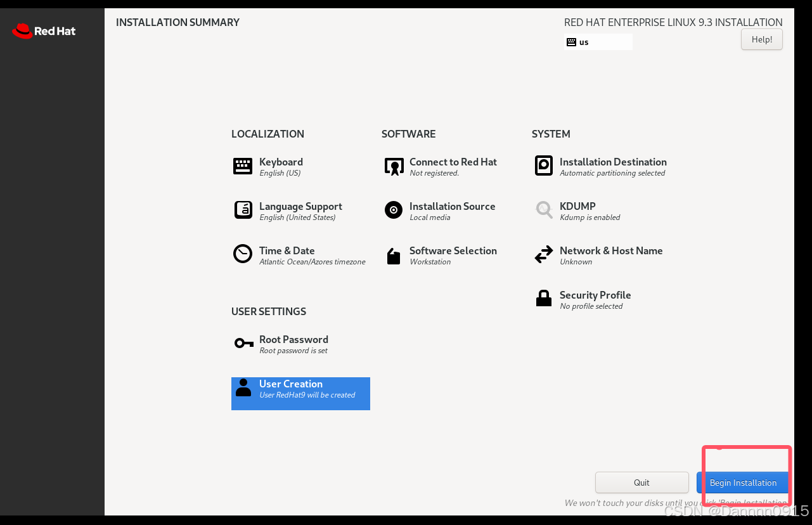Click the Installation Destination disk icon

[544, 165]
